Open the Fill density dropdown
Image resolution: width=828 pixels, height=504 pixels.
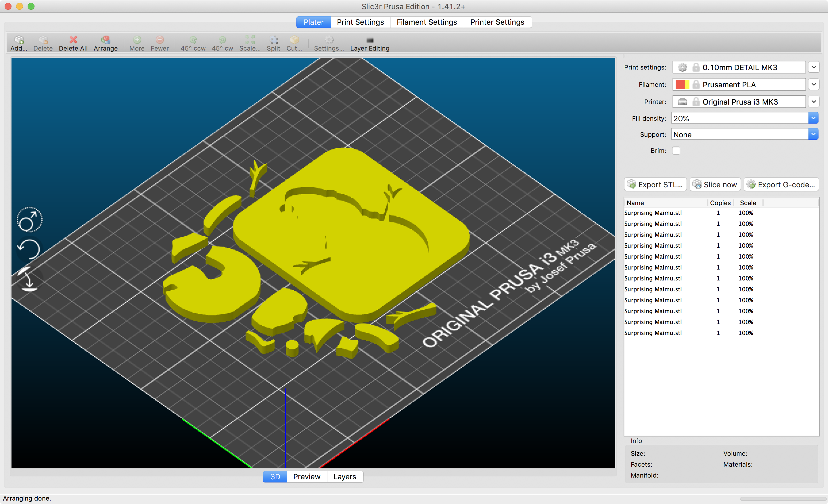click(813, 118)
